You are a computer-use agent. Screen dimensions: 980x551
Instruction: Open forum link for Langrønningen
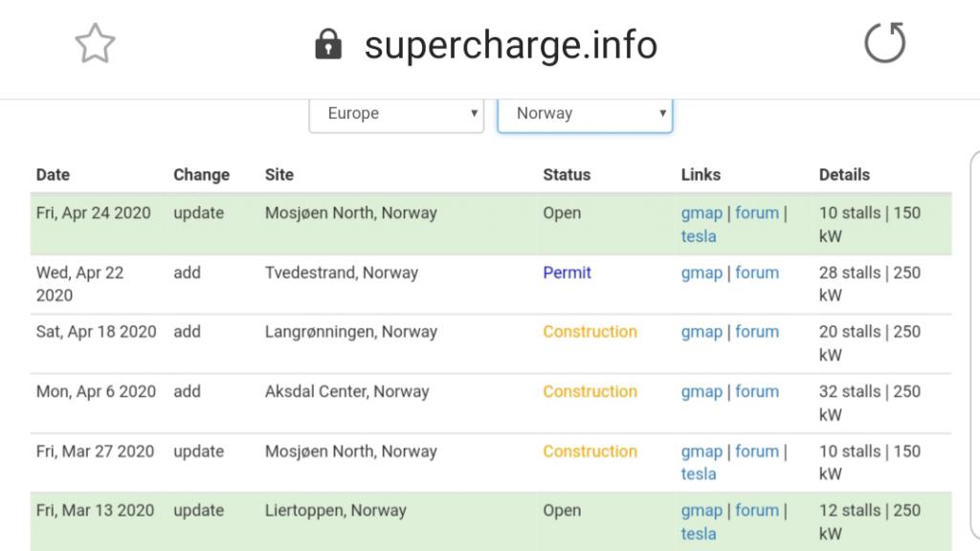[757, 332]
